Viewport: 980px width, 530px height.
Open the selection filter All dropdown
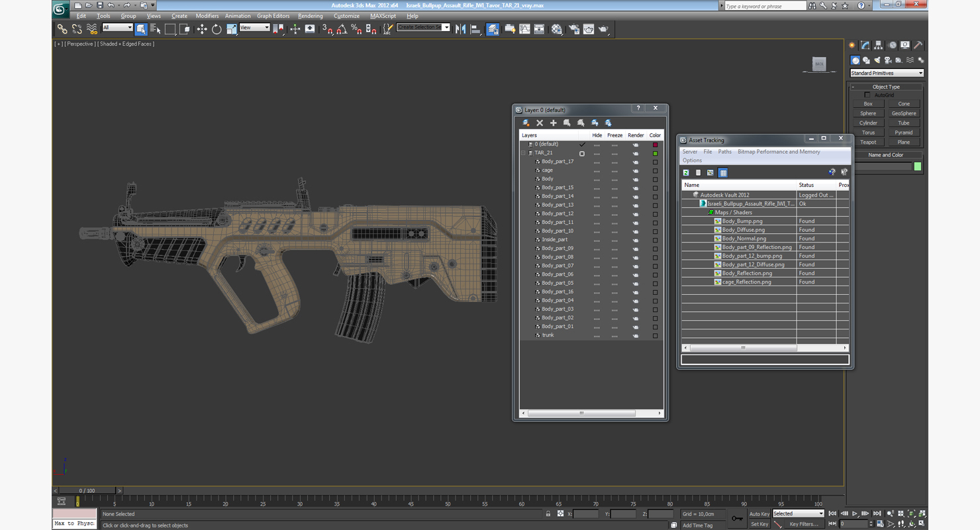(118, 28)
